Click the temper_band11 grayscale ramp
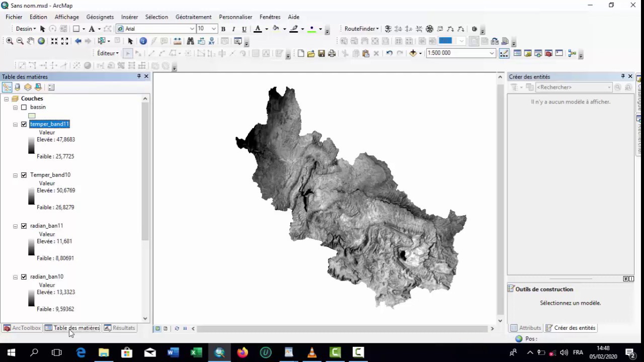The image size is (644, 362). tap(31, 145)
